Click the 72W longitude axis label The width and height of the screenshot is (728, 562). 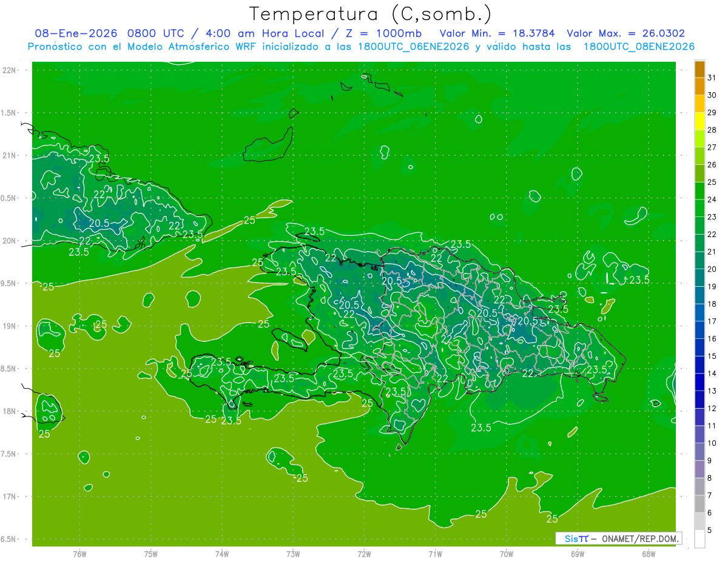[x=364, y=554]
